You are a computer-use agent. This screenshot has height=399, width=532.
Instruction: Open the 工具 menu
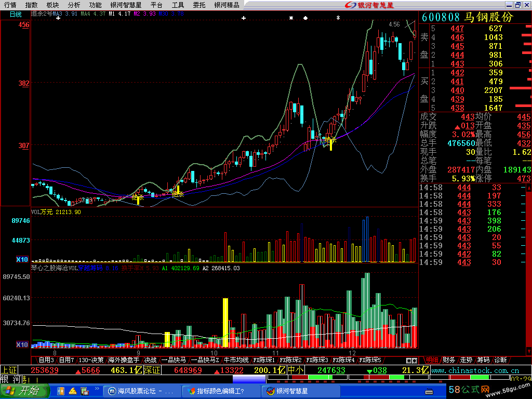coord(178,5)
